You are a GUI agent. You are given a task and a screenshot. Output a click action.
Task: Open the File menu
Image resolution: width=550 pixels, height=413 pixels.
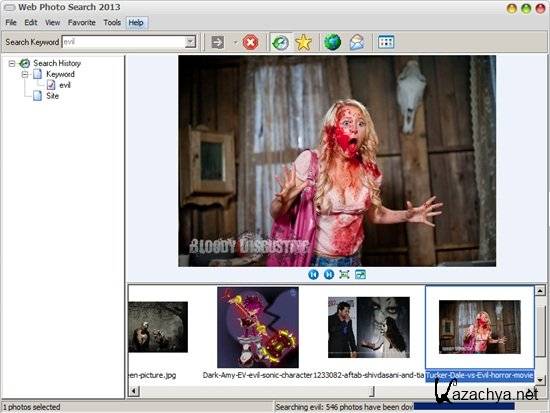(x=11, y=23)
